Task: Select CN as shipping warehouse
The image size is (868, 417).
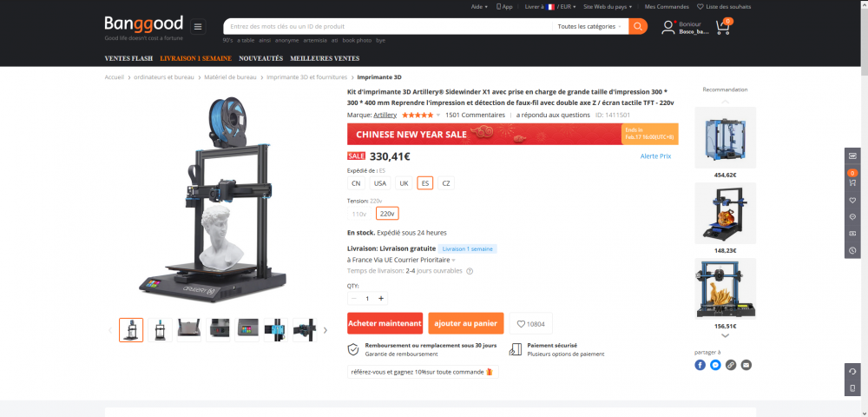Action: pyautogui.click(x=356, y=183)
